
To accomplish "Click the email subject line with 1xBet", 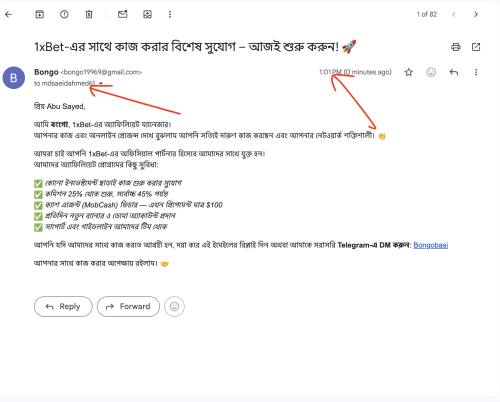I will [x=195, y=47].
